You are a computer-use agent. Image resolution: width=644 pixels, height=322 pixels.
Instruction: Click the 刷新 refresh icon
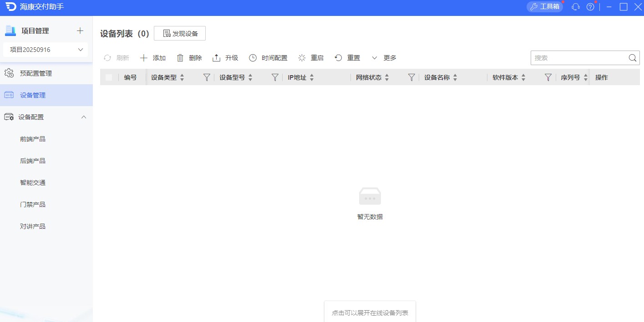pos(108,57)
